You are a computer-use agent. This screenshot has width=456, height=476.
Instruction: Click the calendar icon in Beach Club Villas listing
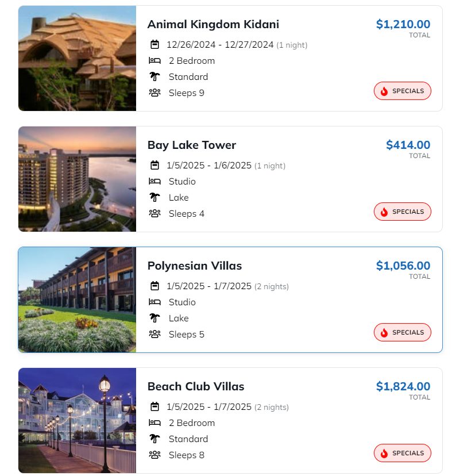coord(154,406)
